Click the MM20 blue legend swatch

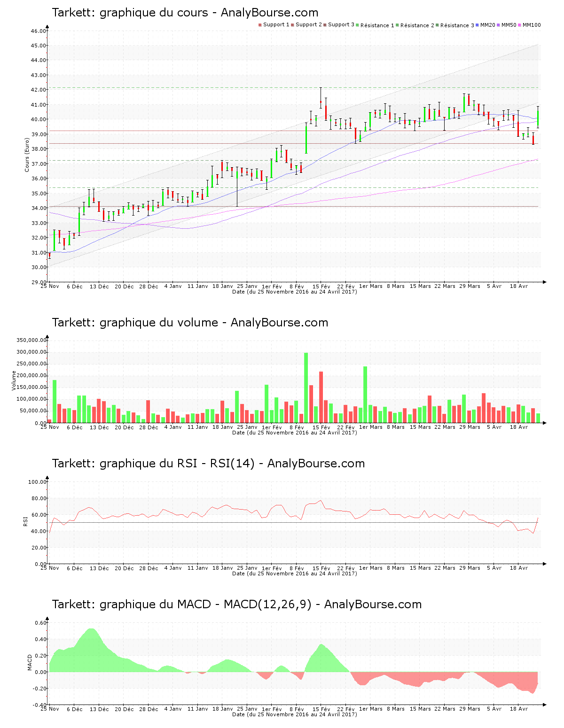(x=478, y=25)
